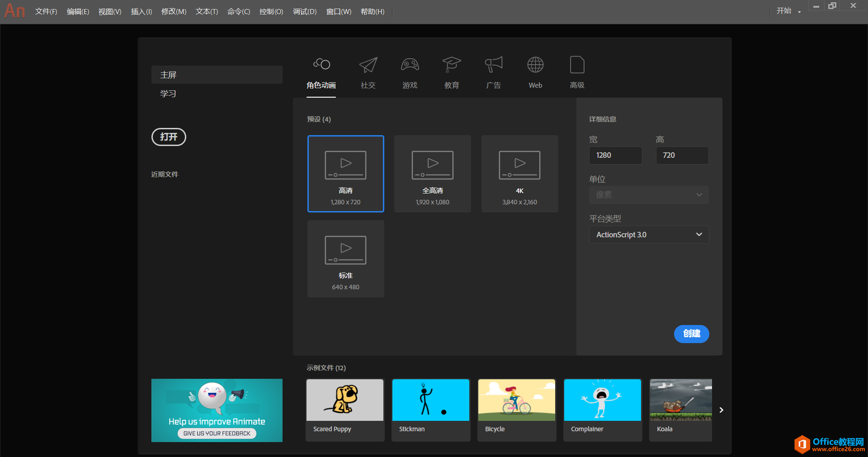
Task: Choose the 全高清 1,920 x 1,080 preset
Action: point(433,174)
